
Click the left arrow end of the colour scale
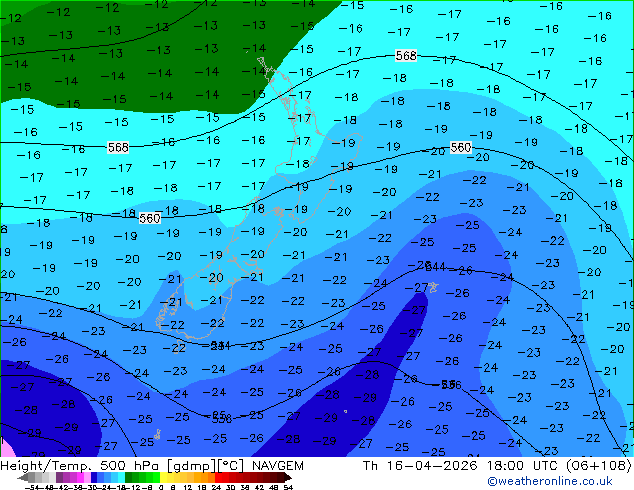click(x=23, y=477)
